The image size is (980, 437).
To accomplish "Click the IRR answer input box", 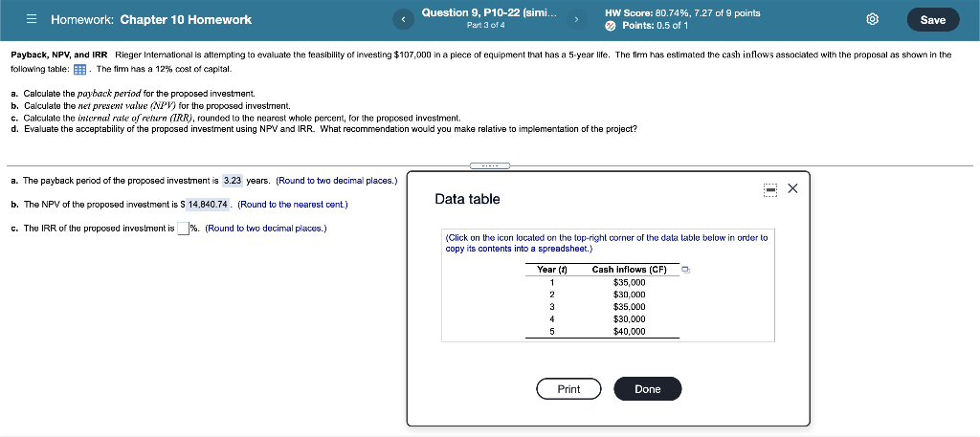I will [183, 229].
